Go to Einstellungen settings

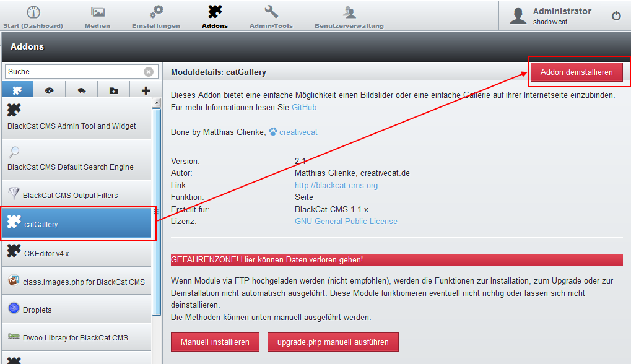tap(156, 17)
